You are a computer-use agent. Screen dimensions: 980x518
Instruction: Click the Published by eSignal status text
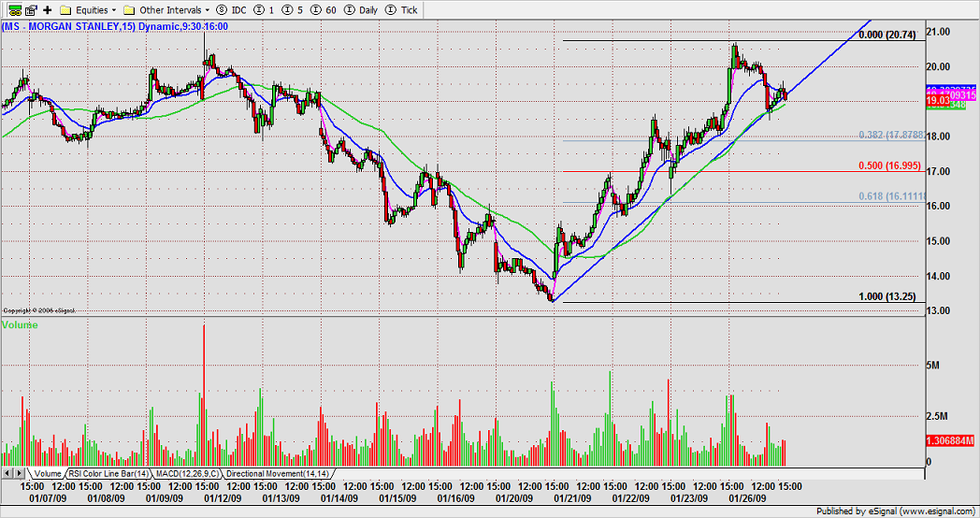pos(897,511)
